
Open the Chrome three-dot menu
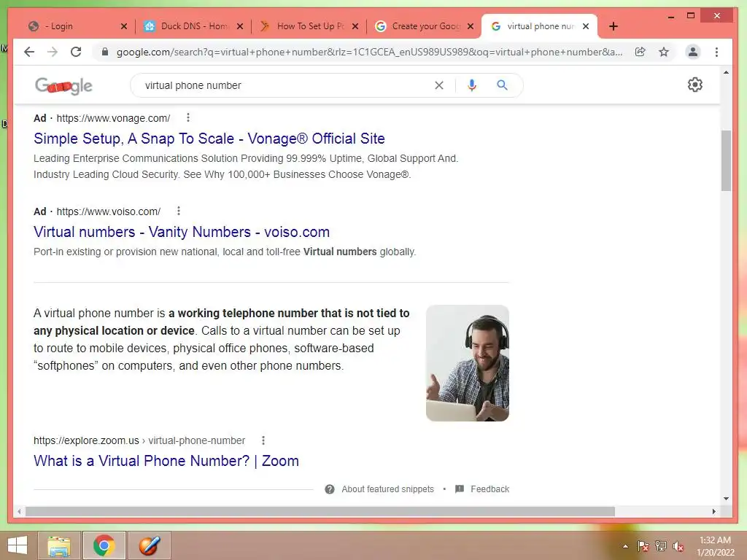pos(716,52)
